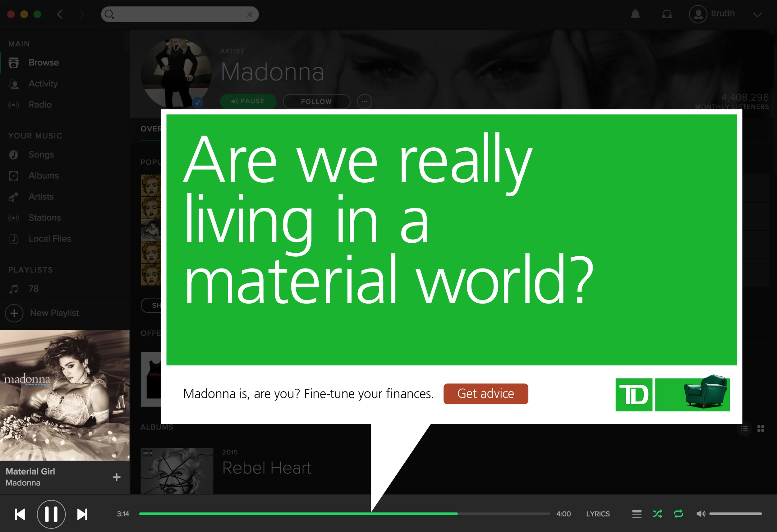
Task: Expand the account dropdown arrow
Action: point(757,15)
